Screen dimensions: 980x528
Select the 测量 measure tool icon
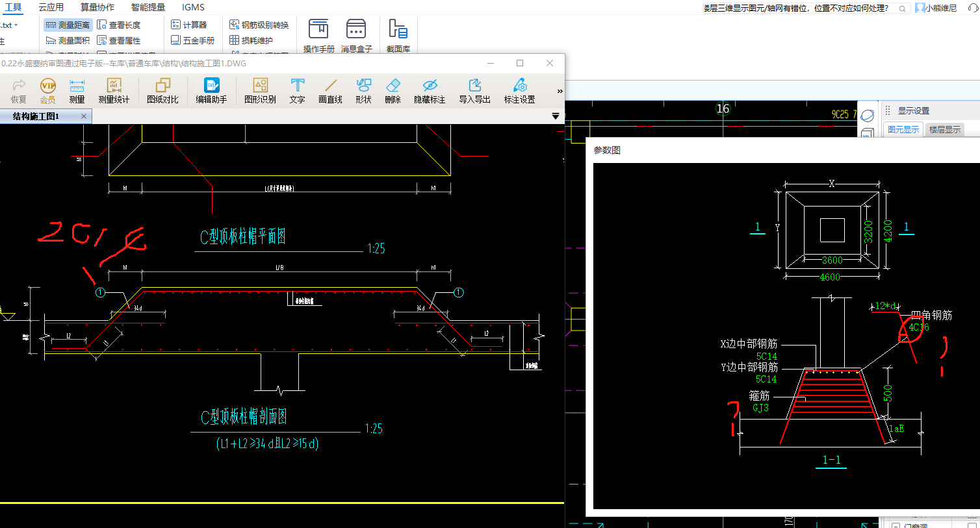click(77, 90)
